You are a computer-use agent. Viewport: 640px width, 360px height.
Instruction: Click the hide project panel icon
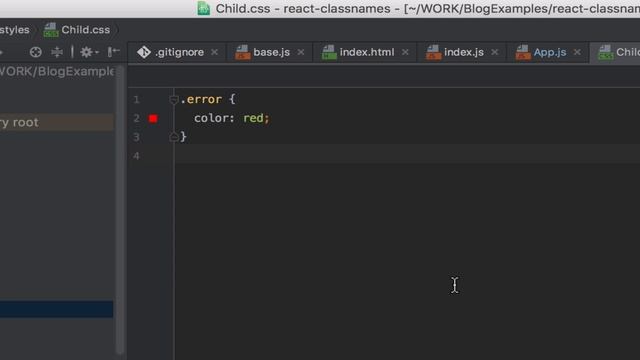coord(113,52)
